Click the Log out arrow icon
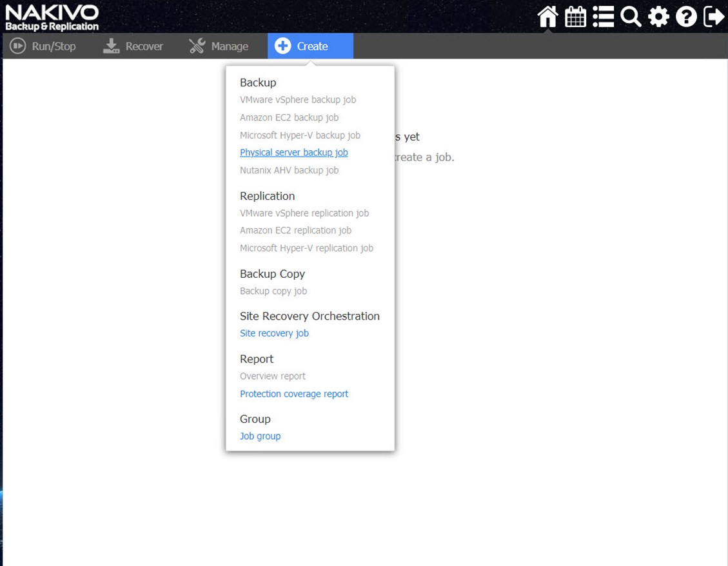The width and height of the screenshot is (728, 566). [714, 17]
